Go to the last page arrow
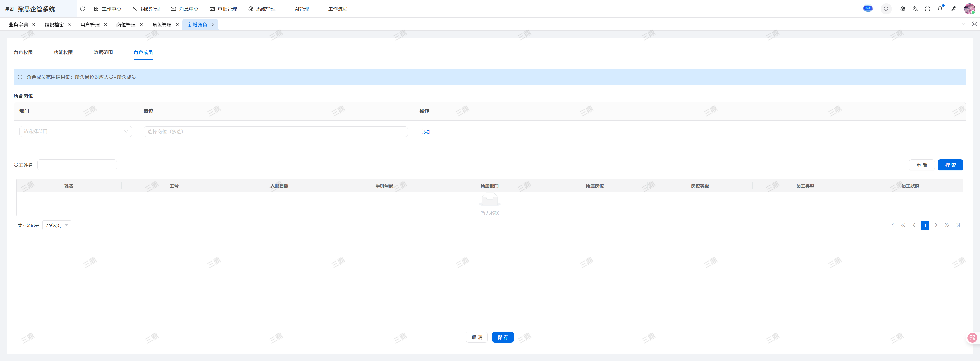Image resolution: width=980 pixels, height=361 pixels. click(958, 225)
